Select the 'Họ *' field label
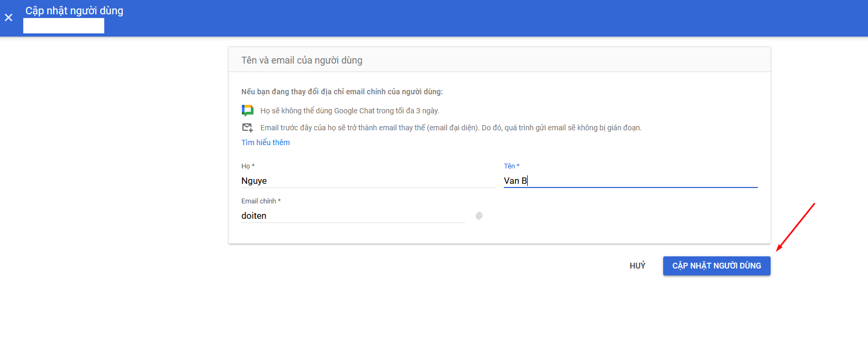Image resolution: width=868 pixels, height=357 pixels. (248, 166)
